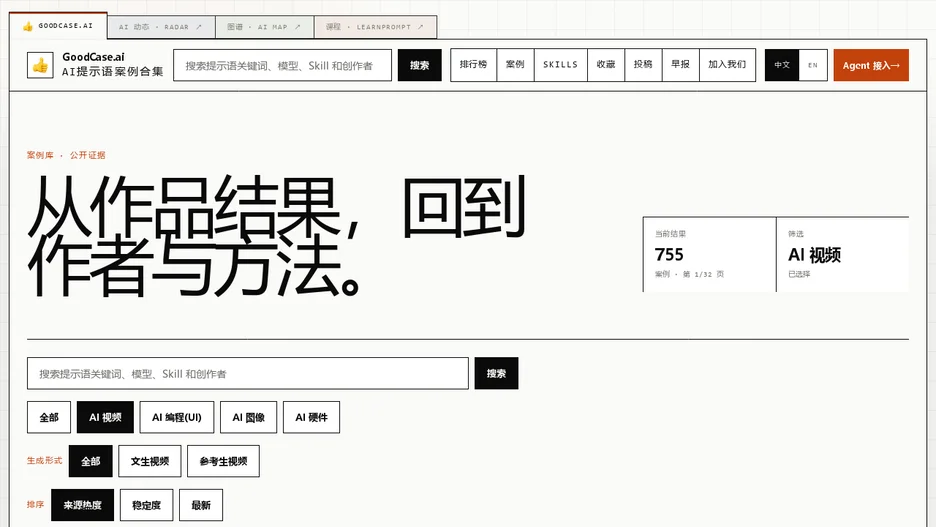The width and height of the screenshot is (936, 527).
Task: Click the header 搜索 button
Action: pos(420,65)
